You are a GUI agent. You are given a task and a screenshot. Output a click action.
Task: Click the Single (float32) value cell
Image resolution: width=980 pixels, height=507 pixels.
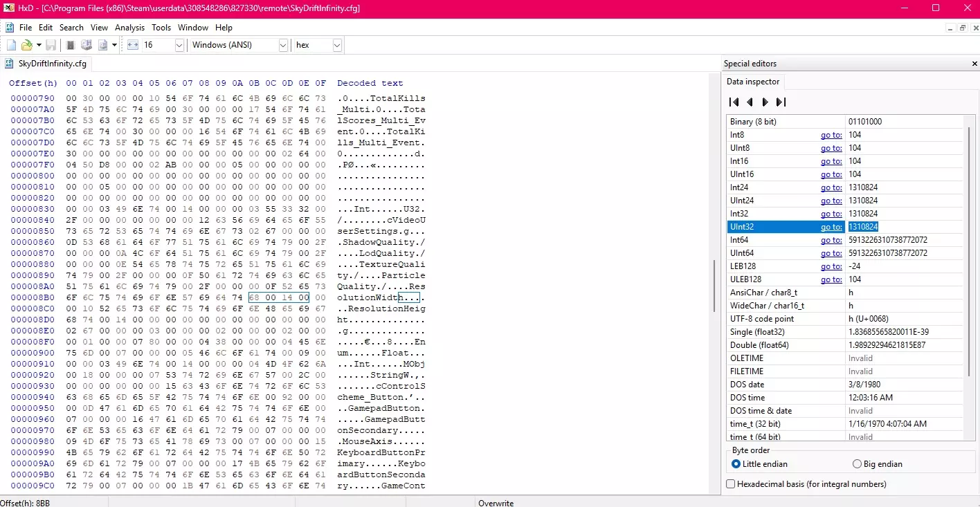pos(905,332)
